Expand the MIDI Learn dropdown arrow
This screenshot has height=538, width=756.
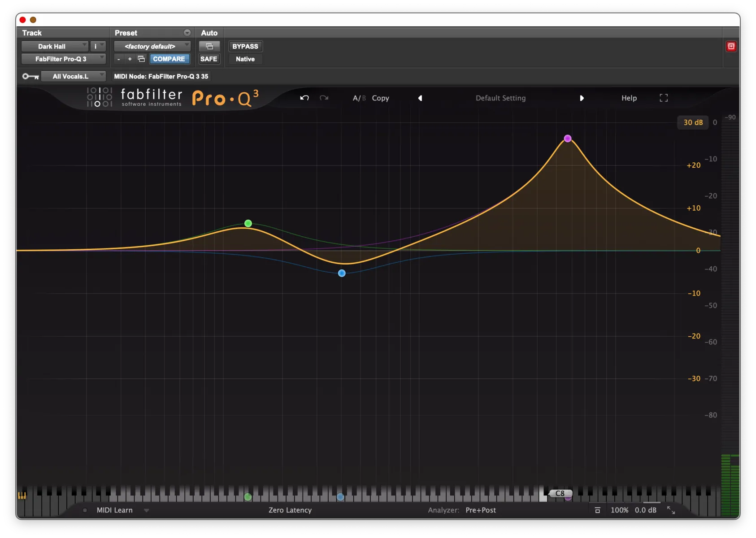(x=146, y=510)
